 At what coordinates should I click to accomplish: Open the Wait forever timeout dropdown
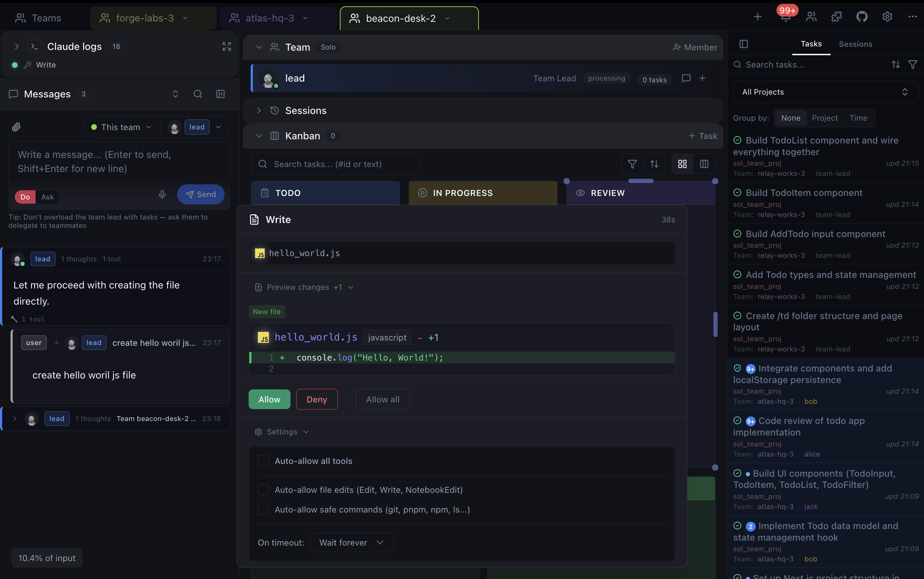click(x=351, y=542)
